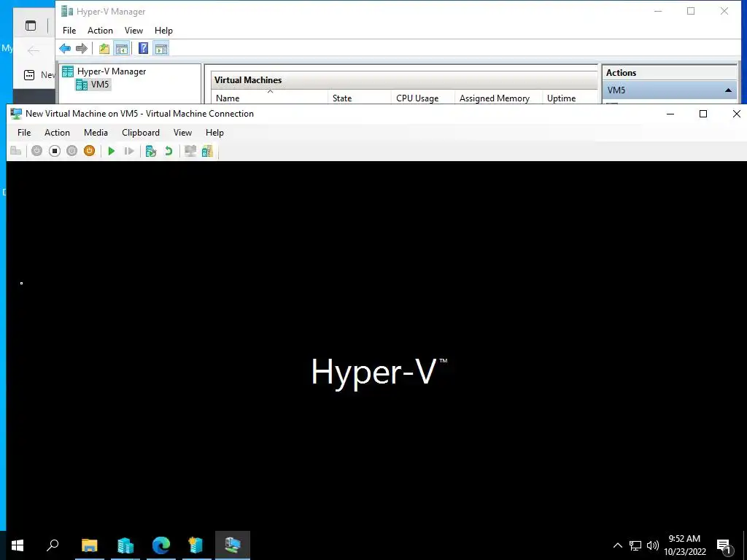Click the green Revert arrow icon
Viewport: 747px width, 560px height.
(x=169, y=151)
